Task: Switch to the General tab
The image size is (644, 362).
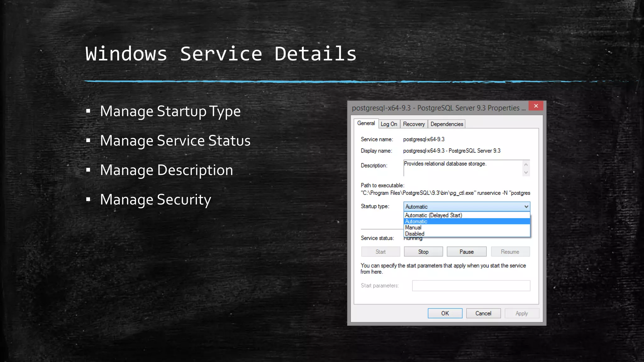Action: 366,123
